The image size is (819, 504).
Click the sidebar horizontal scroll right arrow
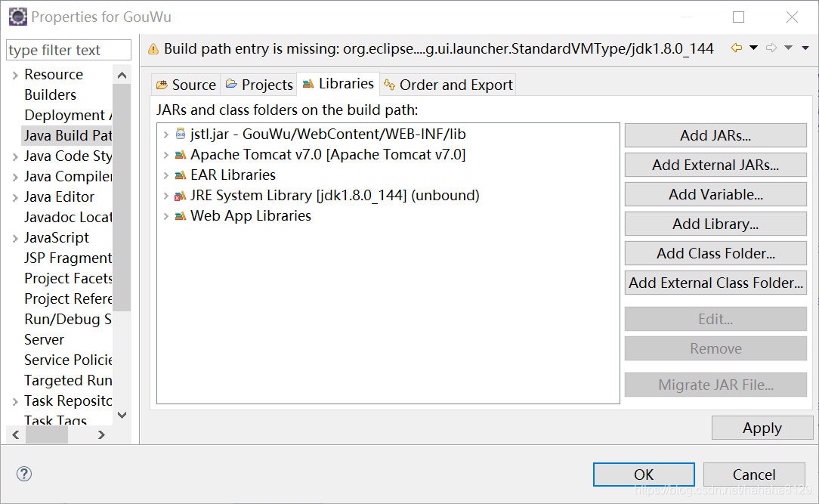(101, 434)
